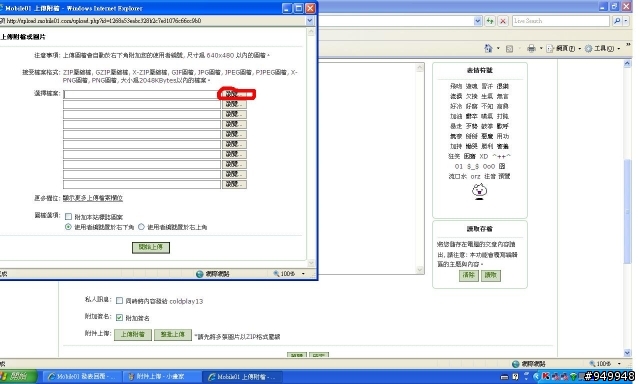Click the 讀取 button in the saved draft panel

coord(490,275)
